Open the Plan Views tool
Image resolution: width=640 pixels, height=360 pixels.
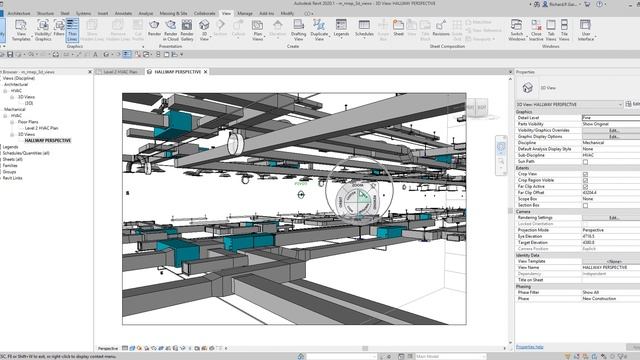(258, 30)
